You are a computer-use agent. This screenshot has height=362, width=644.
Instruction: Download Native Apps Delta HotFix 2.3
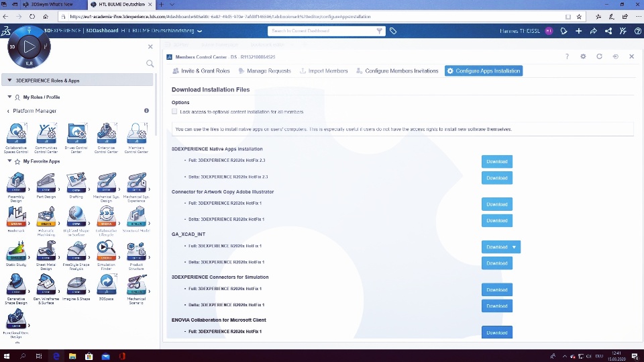point(497,178)
